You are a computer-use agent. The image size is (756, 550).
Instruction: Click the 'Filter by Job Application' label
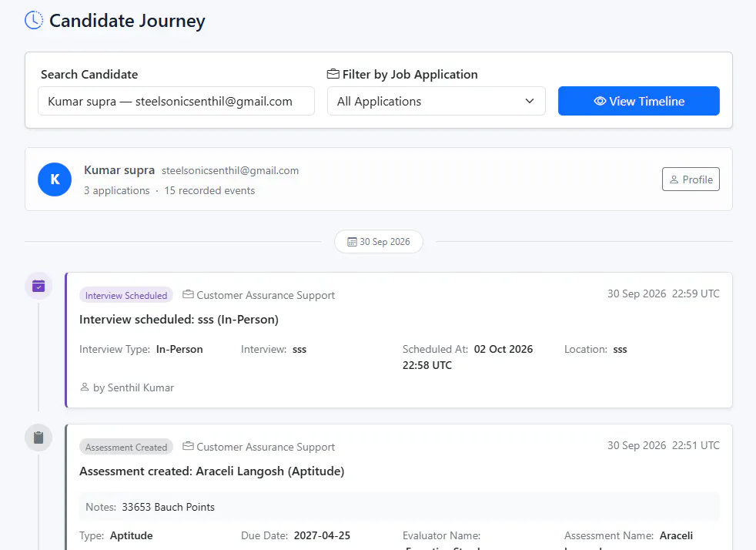(410, 74)
